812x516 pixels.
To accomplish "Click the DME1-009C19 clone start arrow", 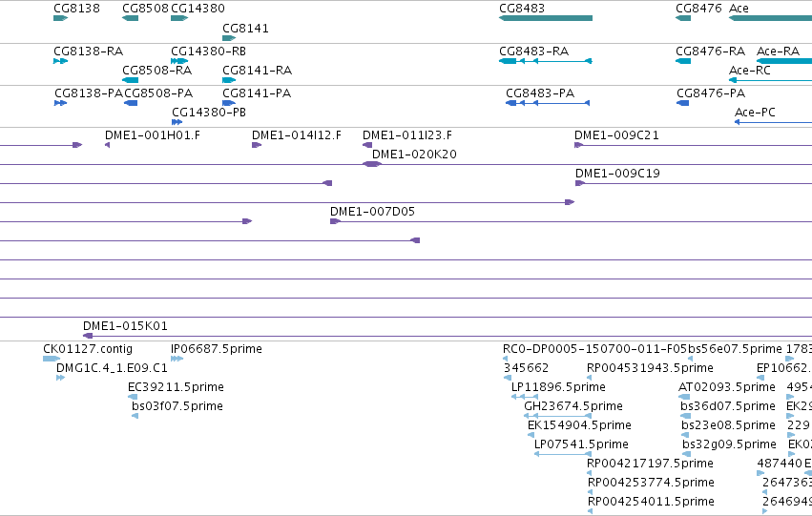I will coord(580,183).
